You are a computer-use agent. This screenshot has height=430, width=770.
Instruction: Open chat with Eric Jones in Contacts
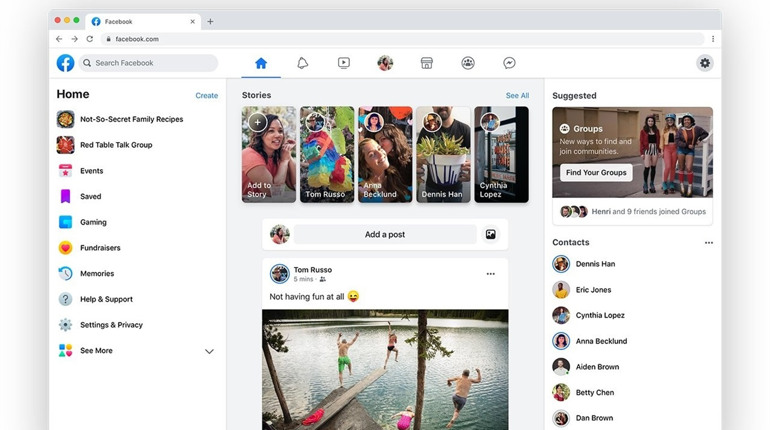[593, 290]
